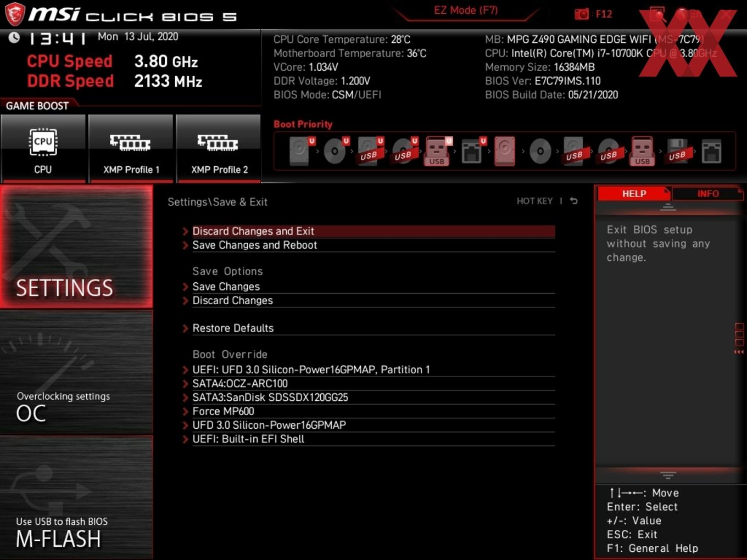Switch to the HELP tab
Viewport: 747px width, 560px height.
pos(634,194)
